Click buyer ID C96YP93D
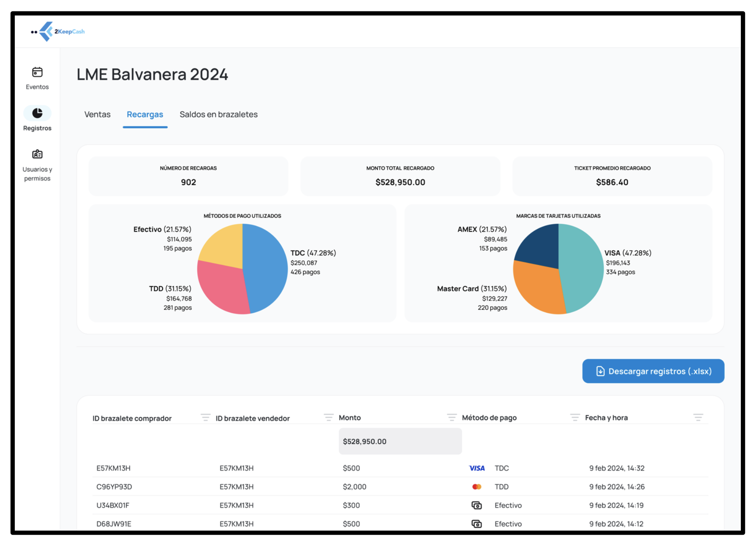The height and width of the screenshot is (547, 756). coord(114,487)
